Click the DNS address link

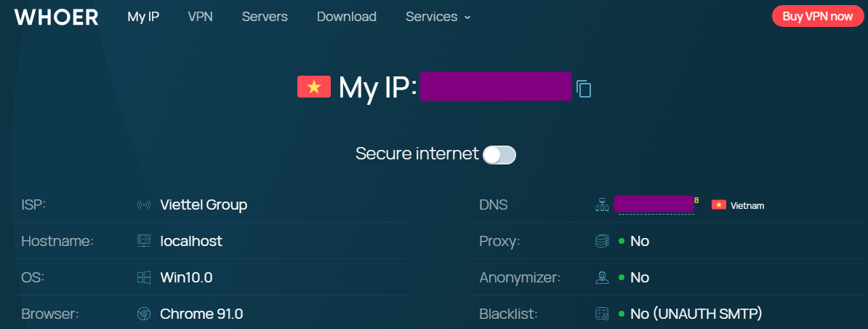tap(654, 205)
